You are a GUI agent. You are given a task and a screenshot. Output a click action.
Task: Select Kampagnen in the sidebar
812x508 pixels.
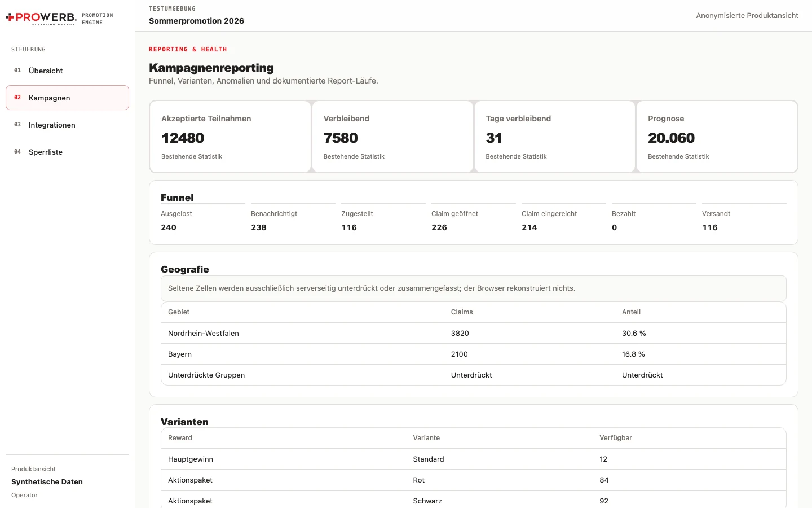tap(67, 98)
